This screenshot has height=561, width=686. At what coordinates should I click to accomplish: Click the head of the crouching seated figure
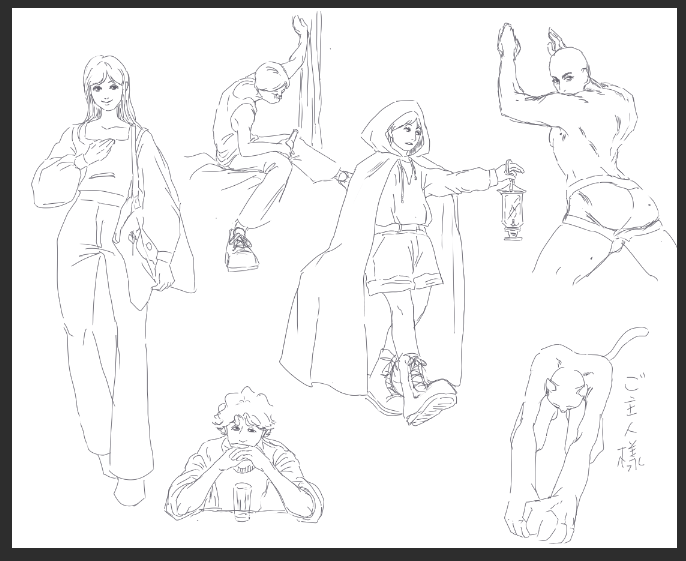click(271, 82)
